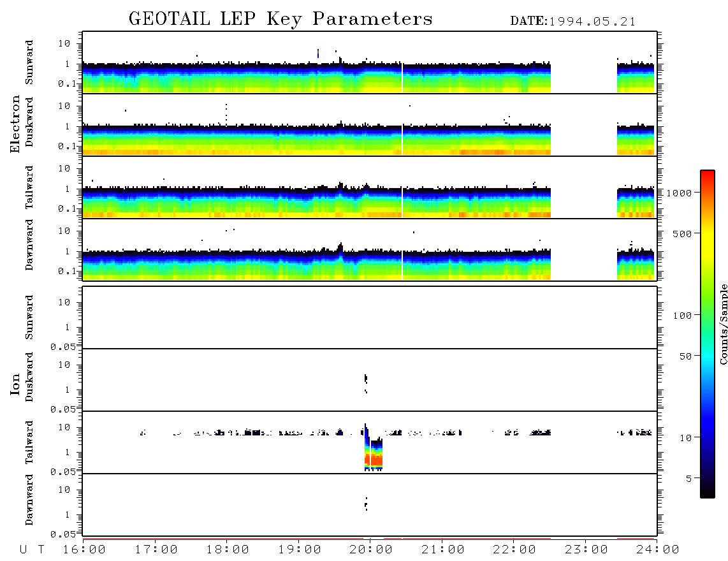Click the 18:00 time tick label
The width and height of the screenshot is (728, 561).
(228, 550)
